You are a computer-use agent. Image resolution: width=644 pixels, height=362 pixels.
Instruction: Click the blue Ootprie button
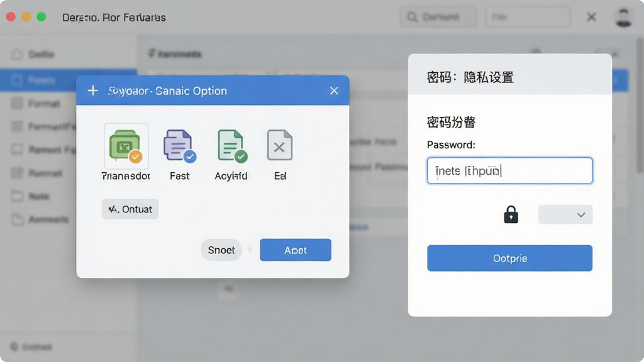coord(509,258)
